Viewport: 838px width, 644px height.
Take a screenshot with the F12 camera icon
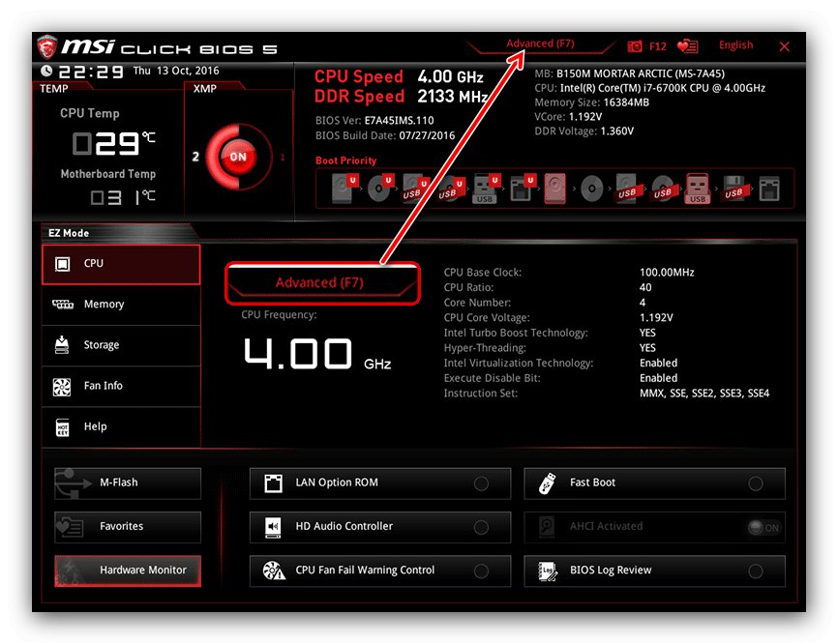635,46
